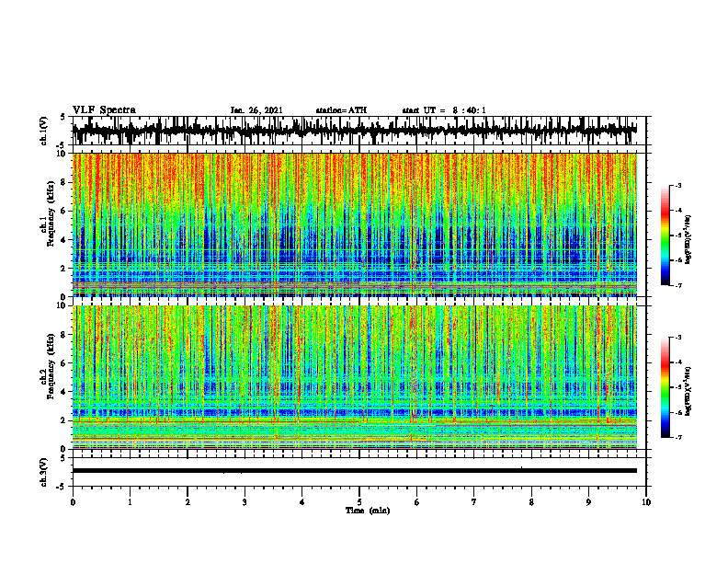Click the ch.2 color scale bar
The width and height of the screenshot is (728, 563).
(x=665, y=387)
